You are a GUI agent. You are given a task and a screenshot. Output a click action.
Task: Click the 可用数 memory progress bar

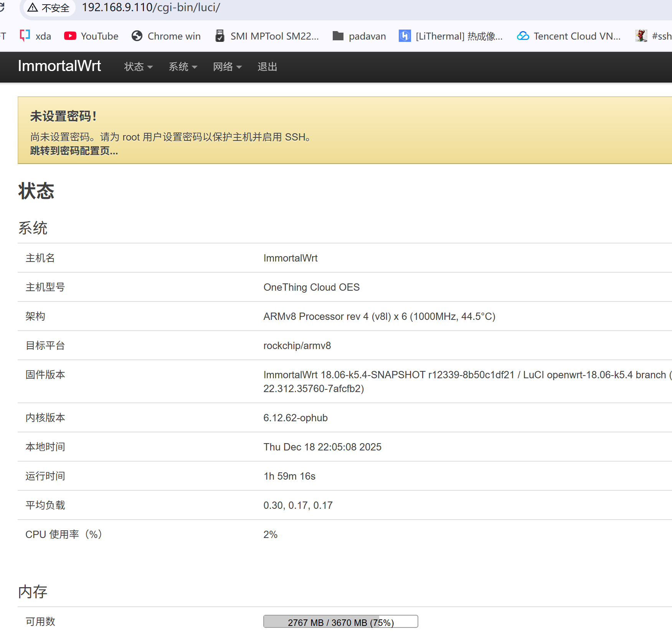click(x=340, y=621)
